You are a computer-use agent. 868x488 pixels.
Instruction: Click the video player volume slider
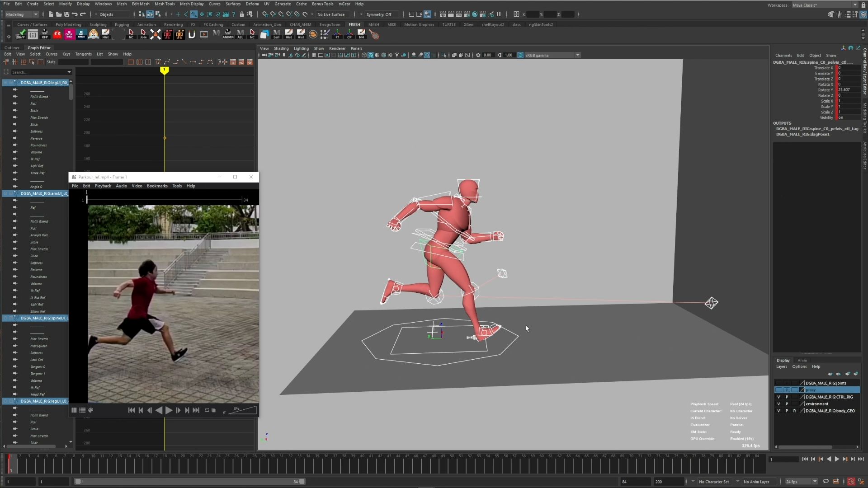click(x=244, y=410)
